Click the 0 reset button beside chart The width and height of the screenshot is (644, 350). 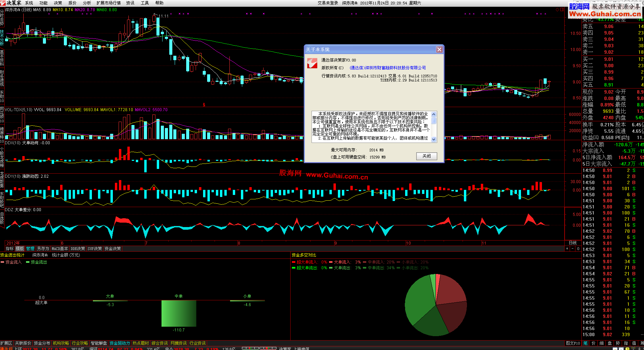(578, 249)
